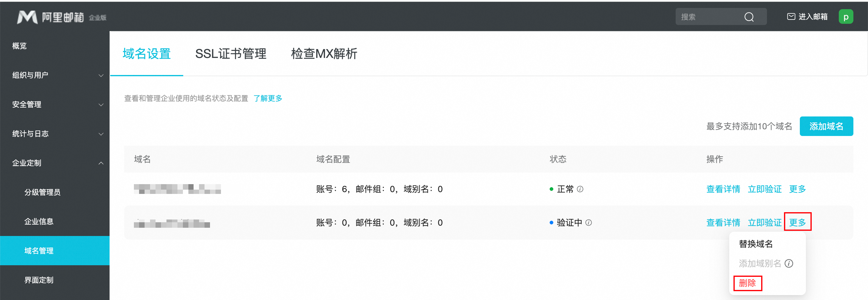Switch to the 检查MX解析 tab
This screenshot has width=868, height=300.
(324, 54)
